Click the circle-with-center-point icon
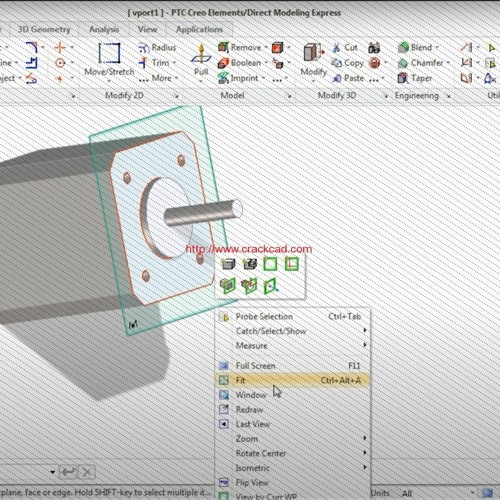Viewport: 500px width, 500px height. [60, 63]
